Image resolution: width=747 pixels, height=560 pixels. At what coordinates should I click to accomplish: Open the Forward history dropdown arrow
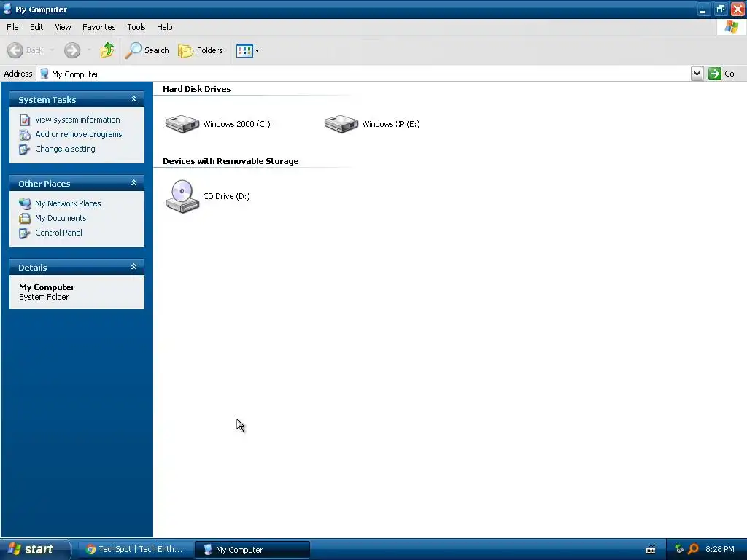[x=89, y=50]
